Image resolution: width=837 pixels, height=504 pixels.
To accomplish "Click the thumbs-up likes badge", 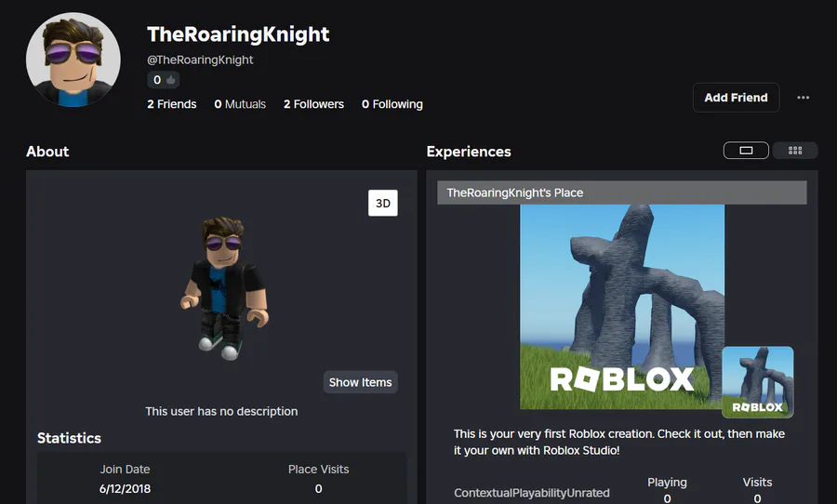I will point(164,80).
